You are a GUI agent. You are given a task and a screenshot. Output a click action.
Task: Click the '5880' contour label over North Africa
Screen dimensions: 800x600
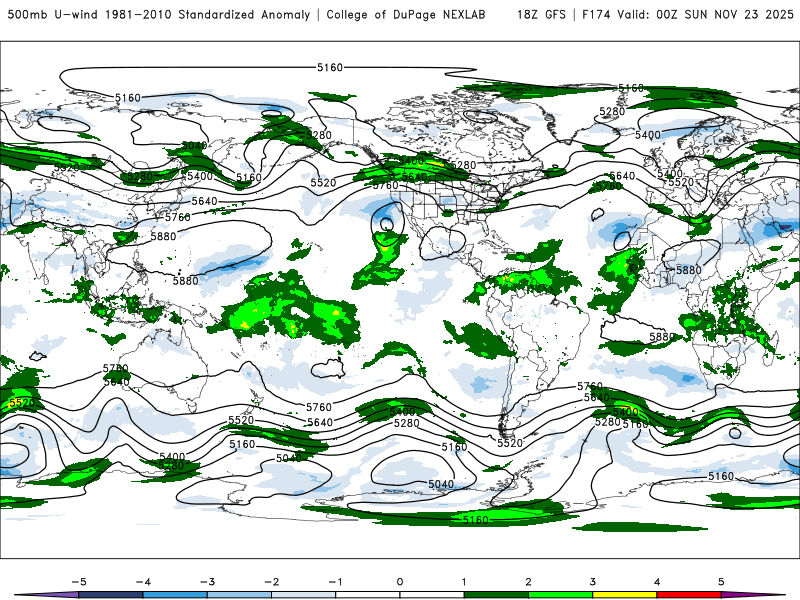pyautogui.click(x=688, y=270)
